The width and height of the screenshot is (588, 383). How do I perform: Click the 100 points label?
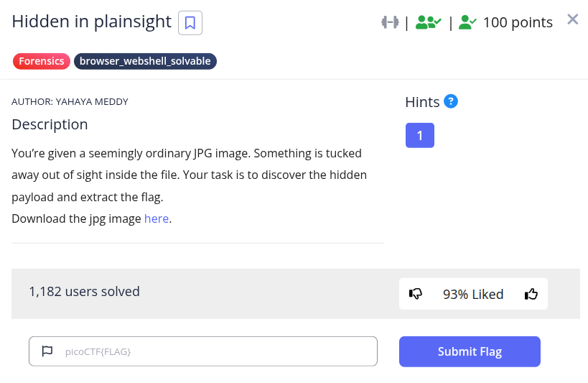(518, 22)
